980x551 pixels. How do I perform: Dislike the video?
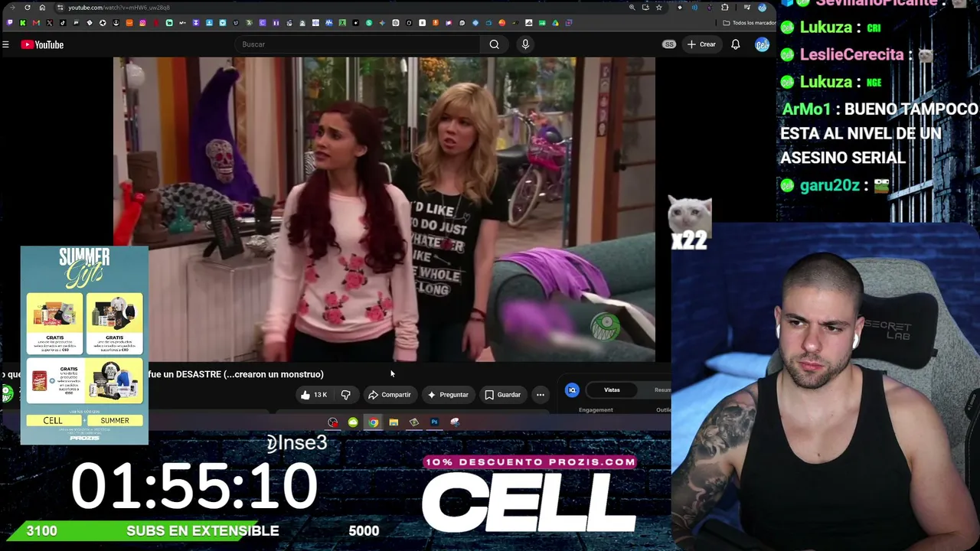(x=346, y=395)
